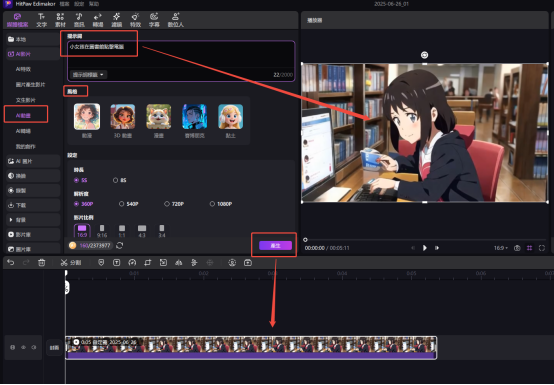Select the scissors split tool
Image resolution: width=554 pixels, height=385 pixels.
64,262
